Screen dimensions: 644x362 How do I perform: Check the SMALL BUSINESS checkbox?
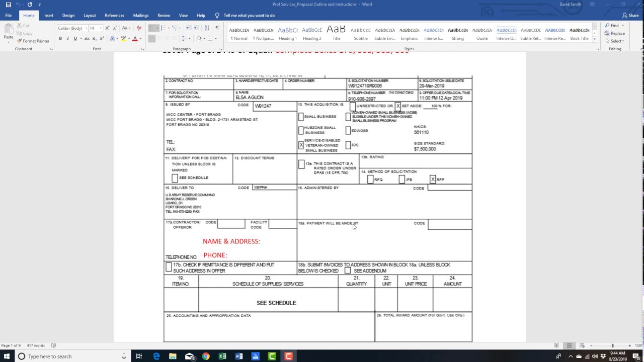click(301, 117)
